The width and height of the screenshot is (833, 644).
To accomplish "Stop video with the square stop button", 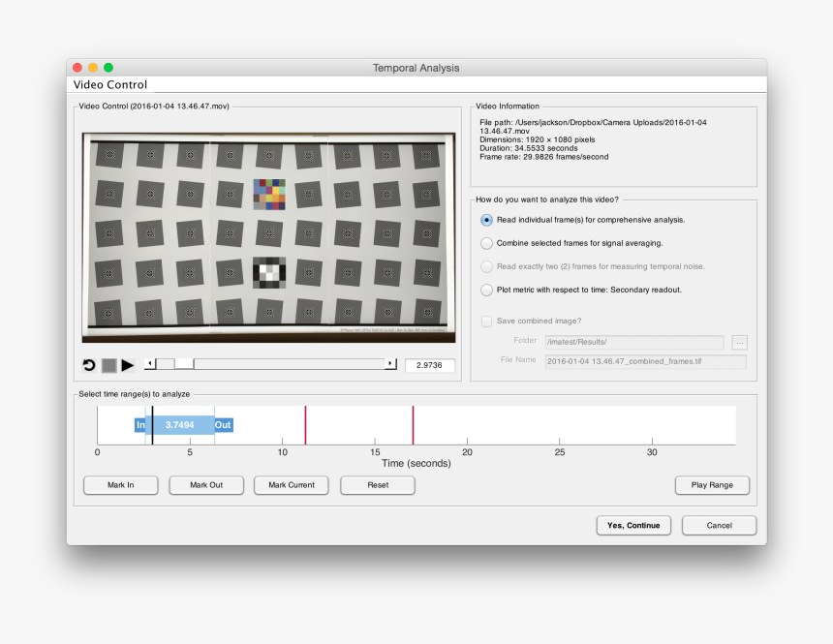I will (108, 365).
